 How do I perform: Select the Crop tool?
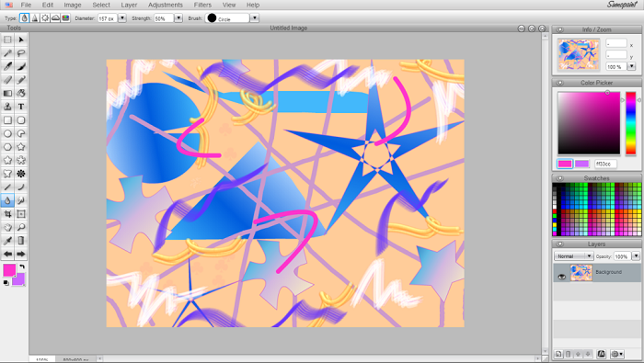[x=7, y=214]
